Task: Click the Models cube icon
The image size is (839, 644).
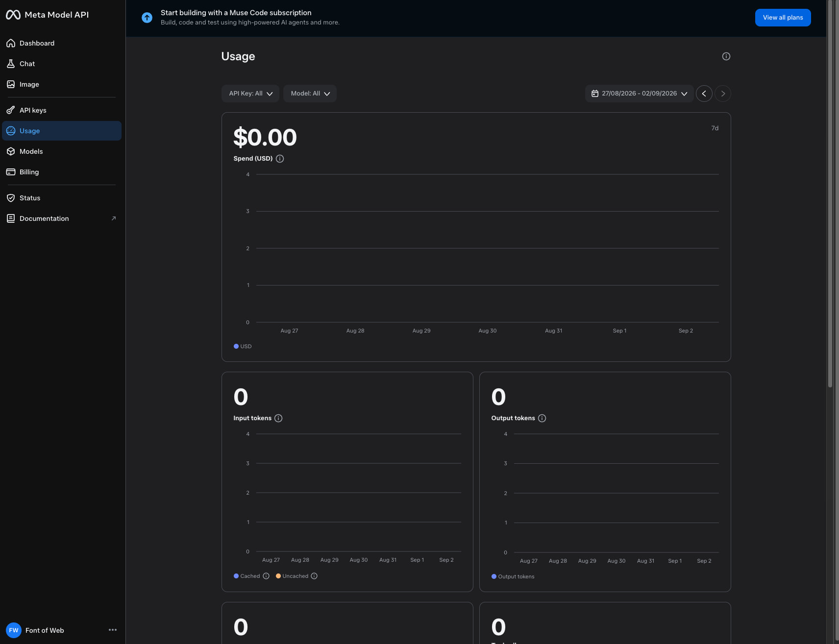Action: [11, 151]
